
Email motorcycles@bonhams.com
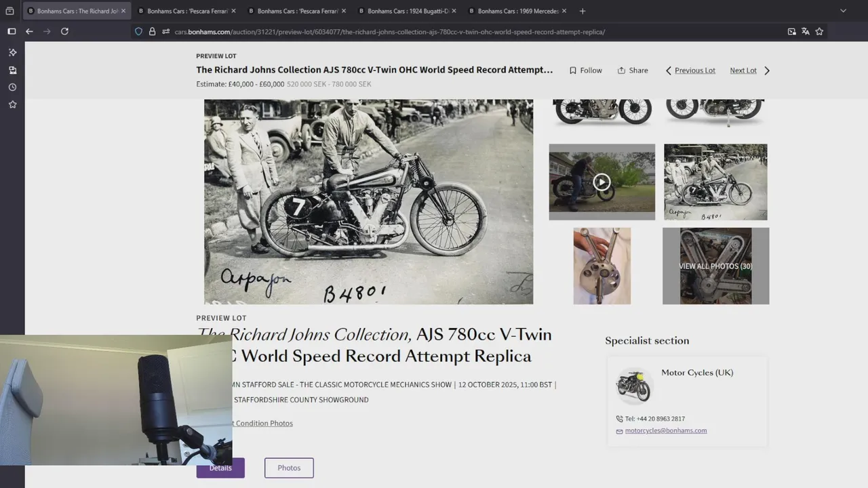click(x=666, y=430)
